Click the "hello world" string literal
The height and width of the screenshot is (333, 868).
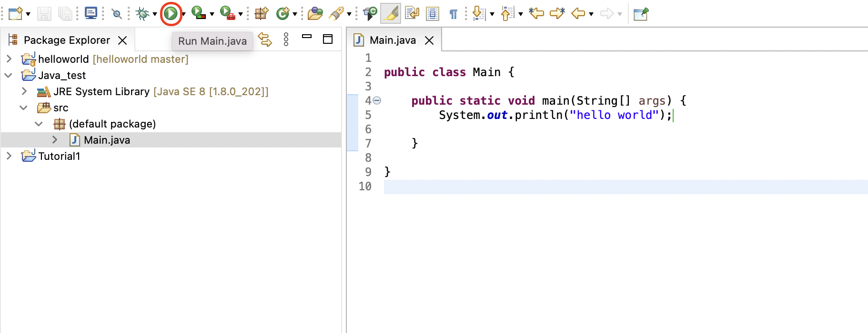click(x=614, y=115)
